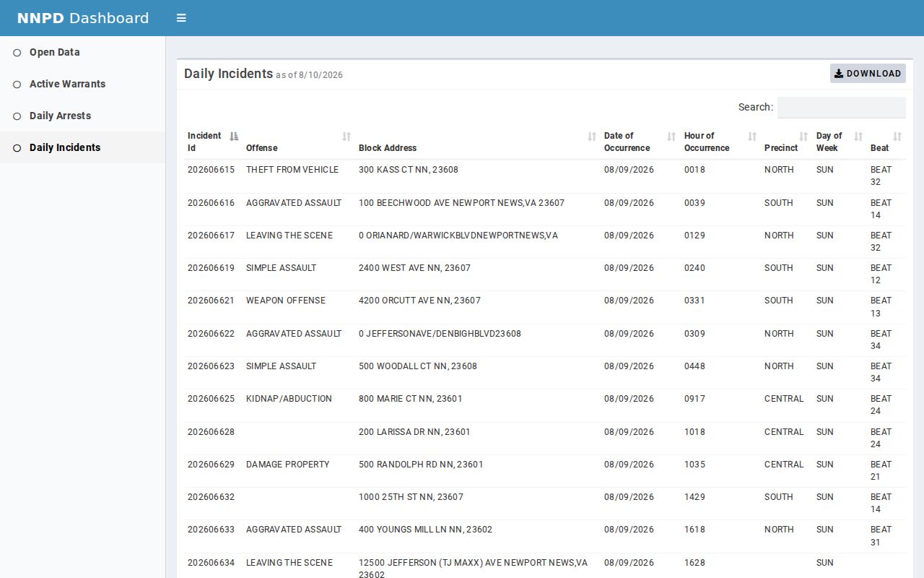The height and width of the screenshot is (578, 924).
Task: Click BEAT 21 in the DAMAGE PROPERTY row
Action: coord(881,470)
